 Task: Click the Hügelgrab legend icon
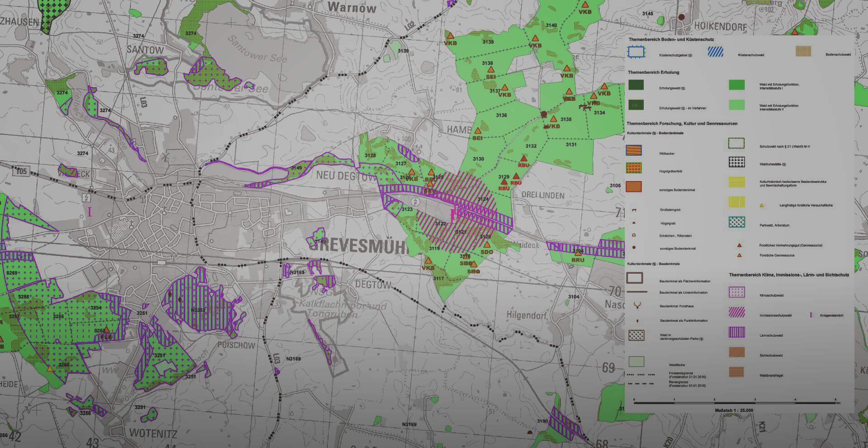tap(634, 223)
